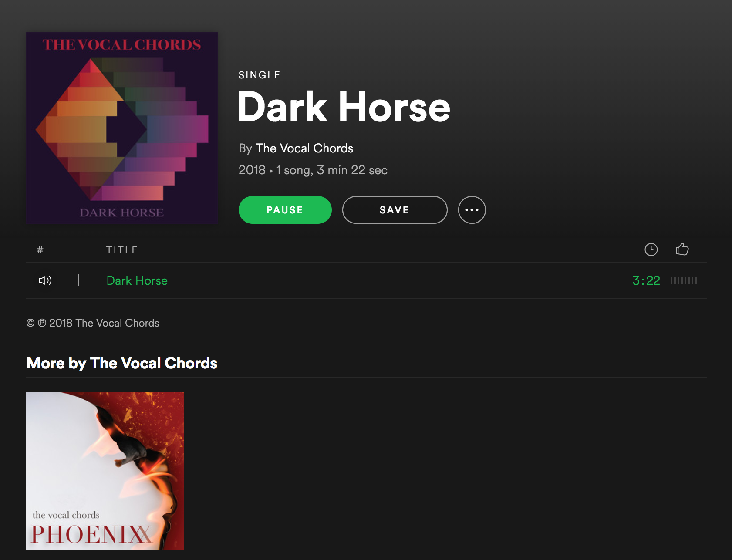
Task: Click the 3:22 track duration
Action: coord(646,280)
